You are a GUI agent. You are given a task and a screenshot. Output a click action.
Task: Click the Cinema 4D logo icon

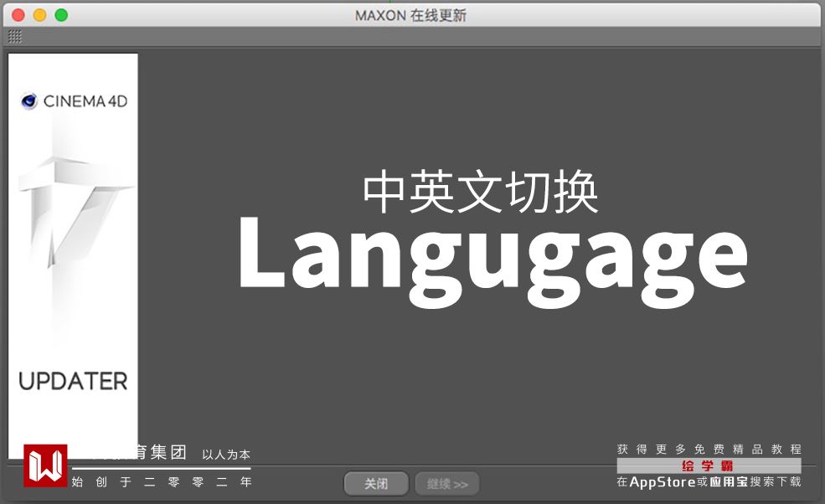pos(29,100)
